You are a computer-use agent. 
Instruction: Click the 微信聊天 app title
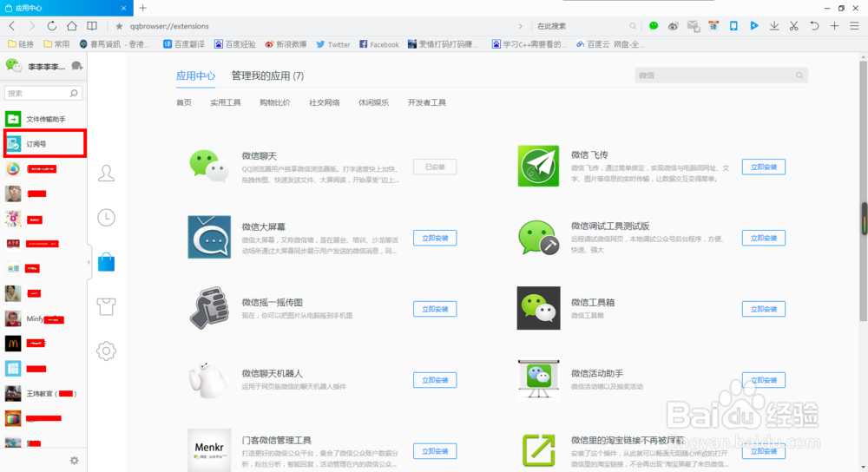tap(259, 156)
